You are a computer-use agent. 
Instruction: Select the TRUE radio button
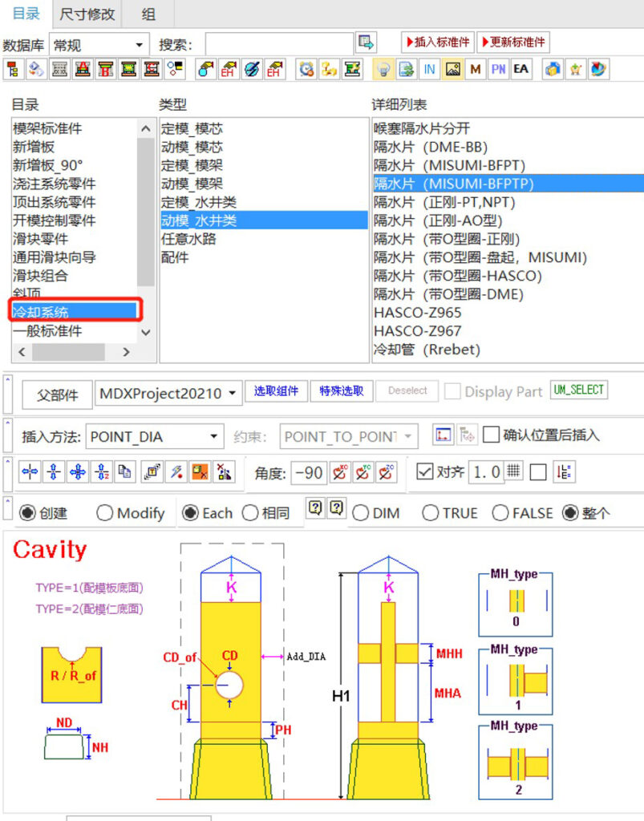click(x=431, y=513)
